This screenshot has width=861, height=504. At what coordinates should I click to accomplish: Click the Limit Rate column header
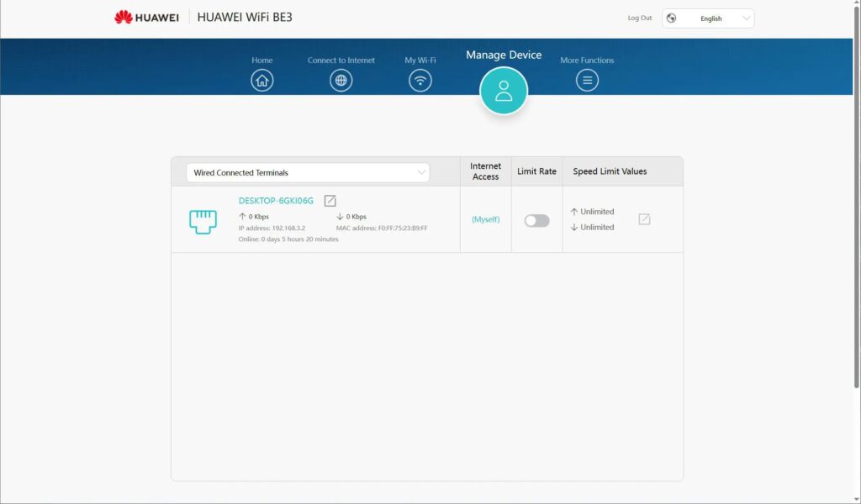[x=536, y=171]
